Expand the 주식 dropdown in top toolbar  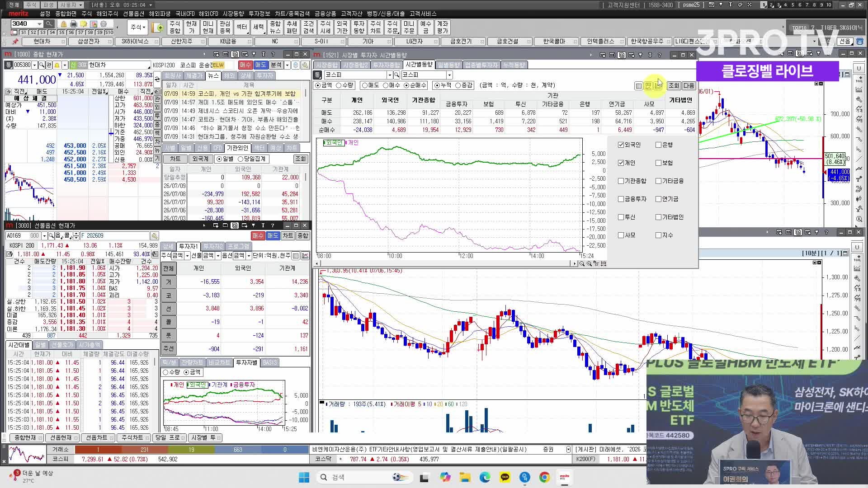click(137, 27)
